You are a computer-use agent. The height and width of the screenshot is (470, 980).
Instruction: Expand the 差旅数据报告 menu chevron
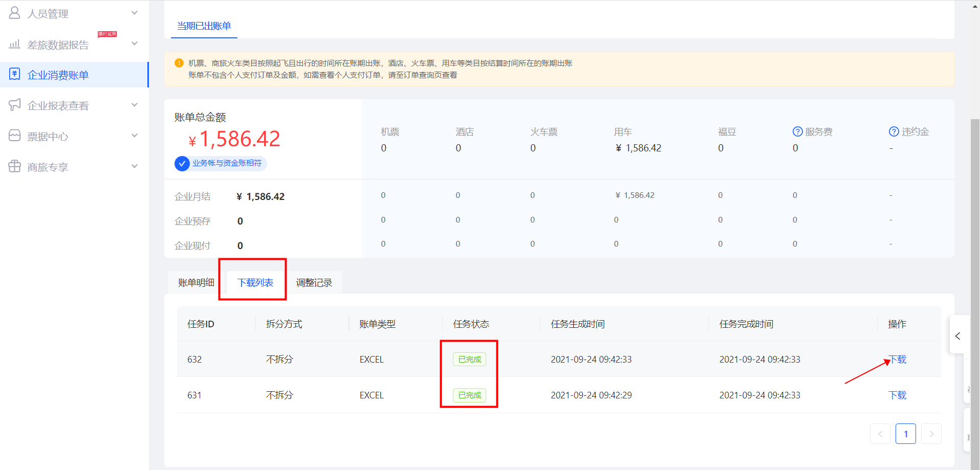click(135, 43)
